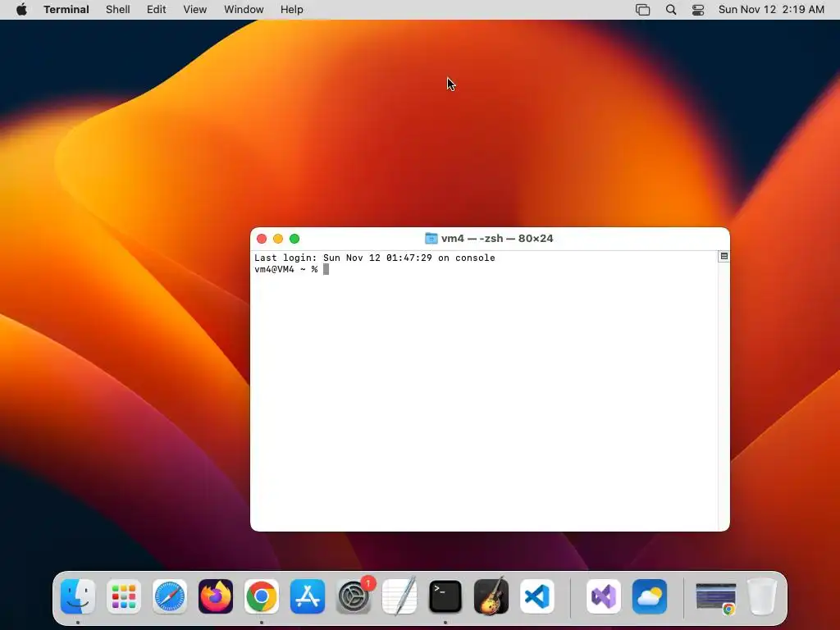Open the Terminal application menu
The width and height of the screenshot is (840, 630).
coord(66,10)
